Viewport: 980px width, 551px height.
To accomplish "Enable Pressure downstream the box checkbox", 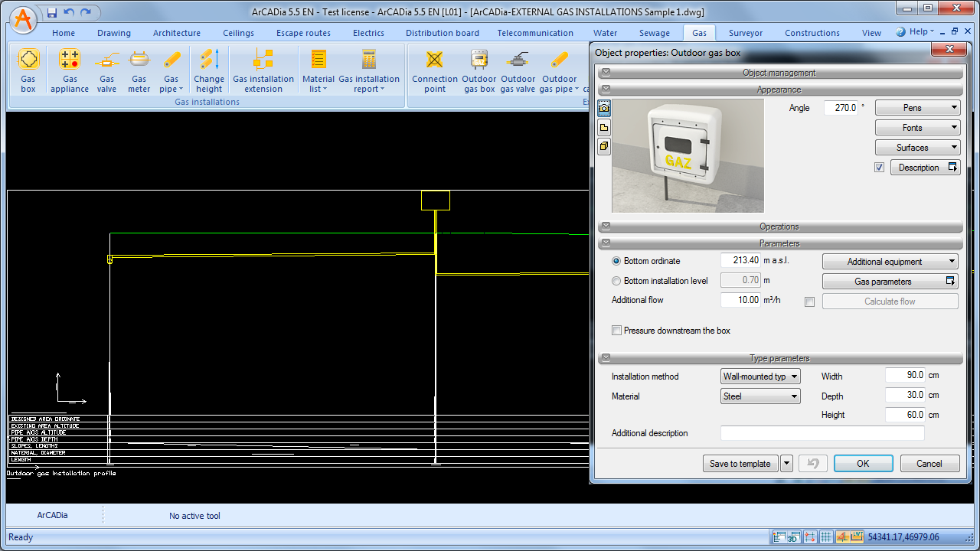I will point(616,331).
